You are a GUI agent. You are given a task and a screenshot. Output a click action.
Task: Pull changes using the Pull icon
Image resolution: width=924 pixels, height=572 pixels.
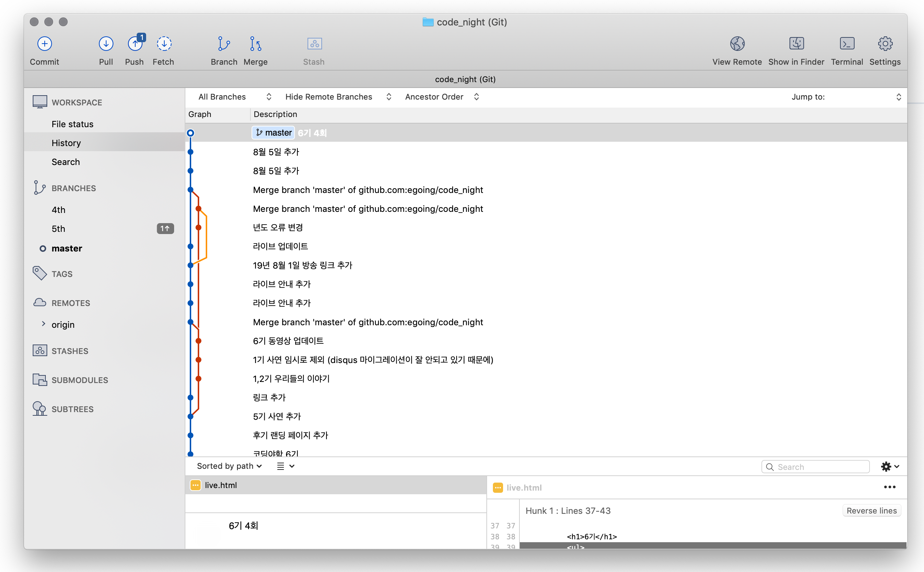pyautogui.click(x=106, y=44)
